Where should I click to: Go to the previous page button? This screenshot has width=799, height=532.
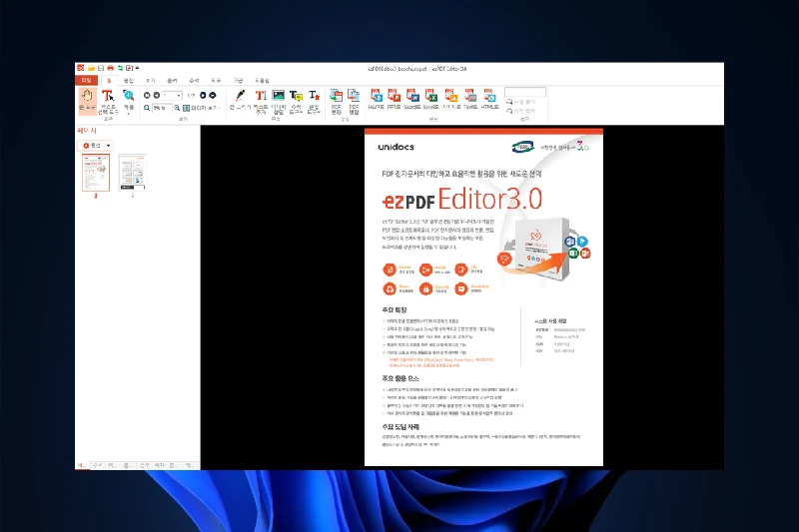click(x=157, y=95)
